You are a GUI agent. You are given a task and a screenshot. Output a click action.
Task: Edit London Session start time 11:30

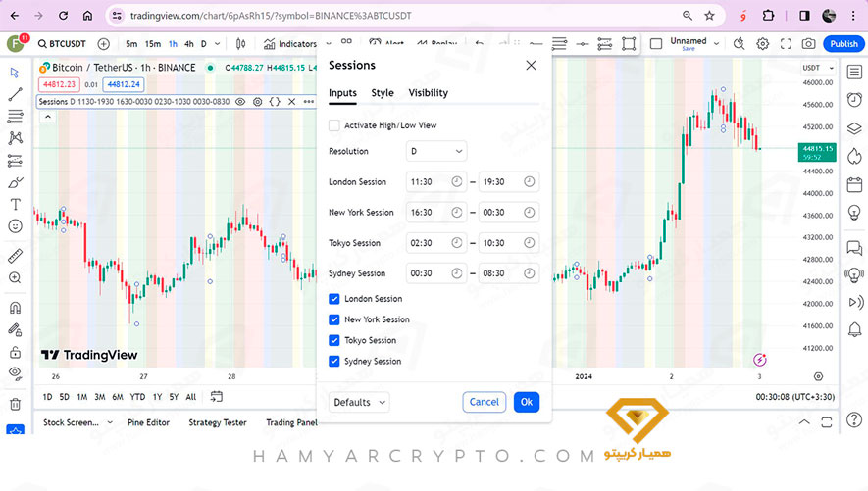coord(436,182)
